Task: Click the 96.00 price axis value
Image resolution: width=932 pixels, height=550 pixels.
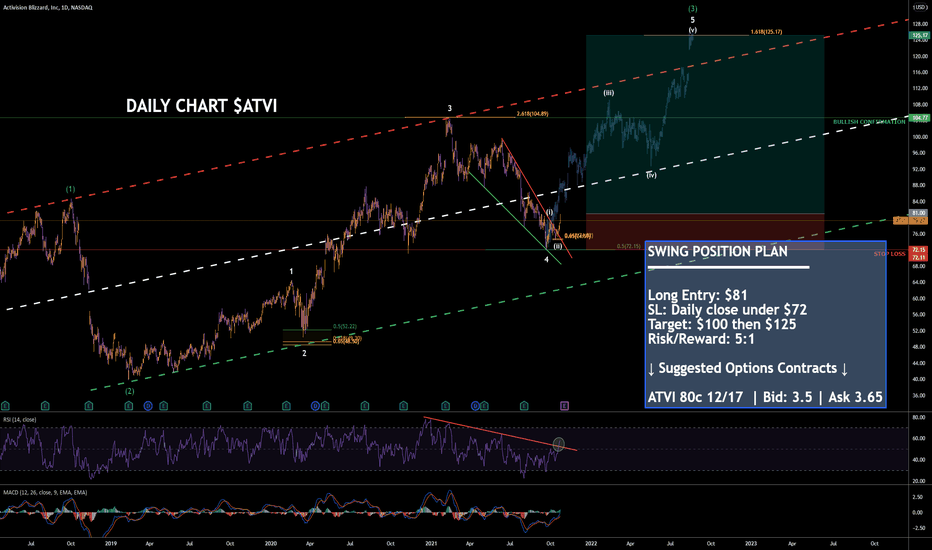Action: 920,153
